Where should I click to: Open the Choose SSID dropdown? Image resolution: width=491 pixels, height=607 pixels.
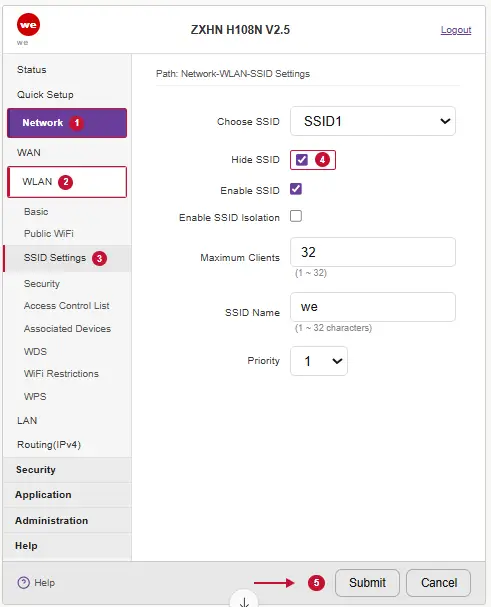tap(373, 121)
